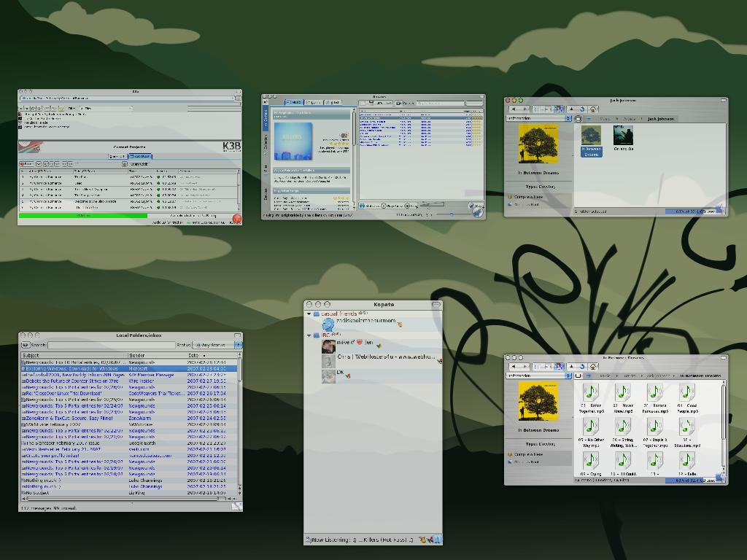Screen dimensions: 747x560
Task: Select In Between Dreams folder in Jack Johnson window
Action: click(x=591, y=141)
